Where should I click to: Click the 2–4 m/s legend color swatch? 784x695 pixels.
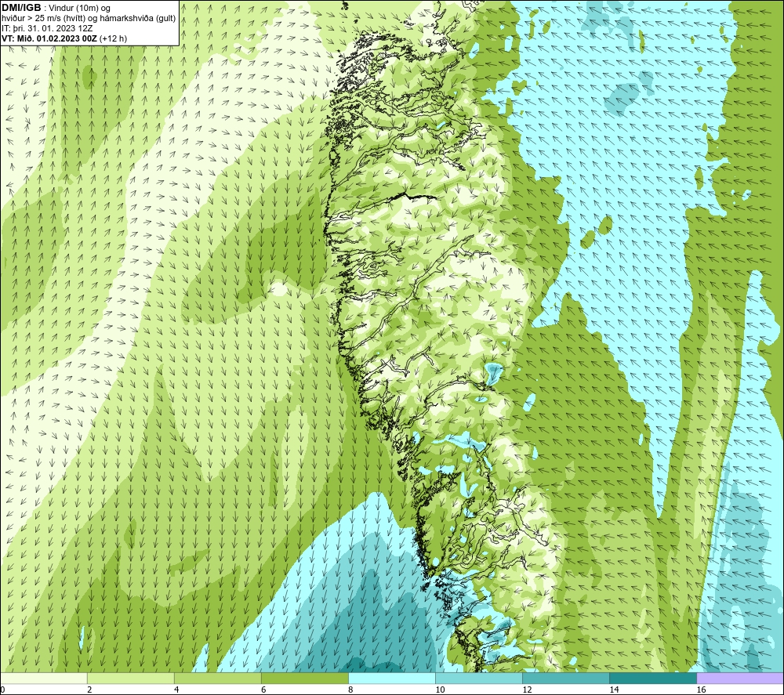(x=130, y=678)
